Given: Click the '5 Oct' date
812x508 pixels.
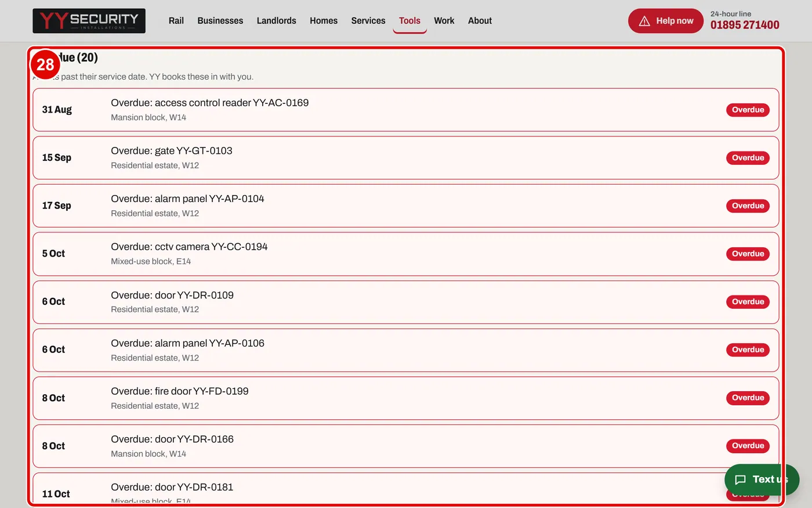Looking at the screenshot, I should pyautogui.click(x=53, y=254).
